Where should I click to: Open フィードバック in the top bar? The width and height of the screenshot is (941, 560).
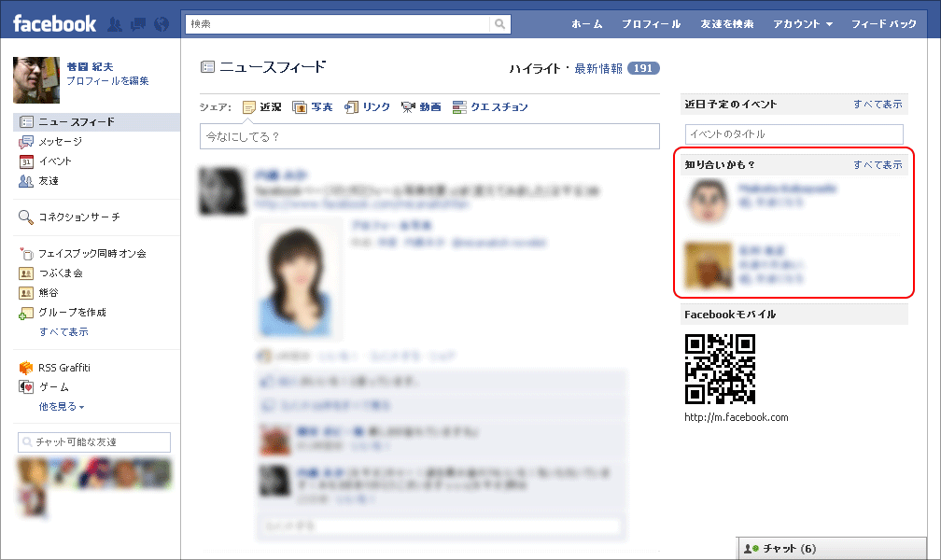[884, 24]
